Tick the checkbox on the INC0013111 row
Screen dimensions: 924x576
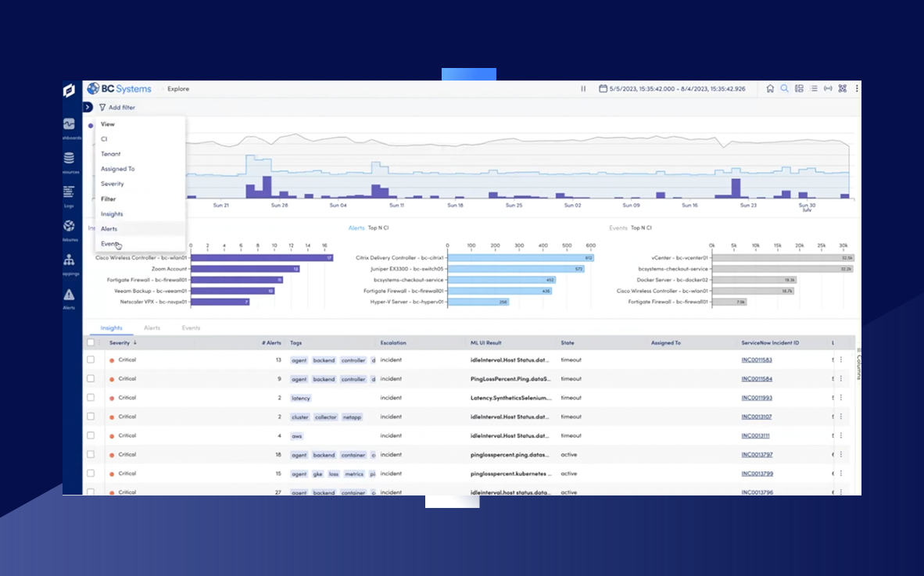click(x=91, y=435)
